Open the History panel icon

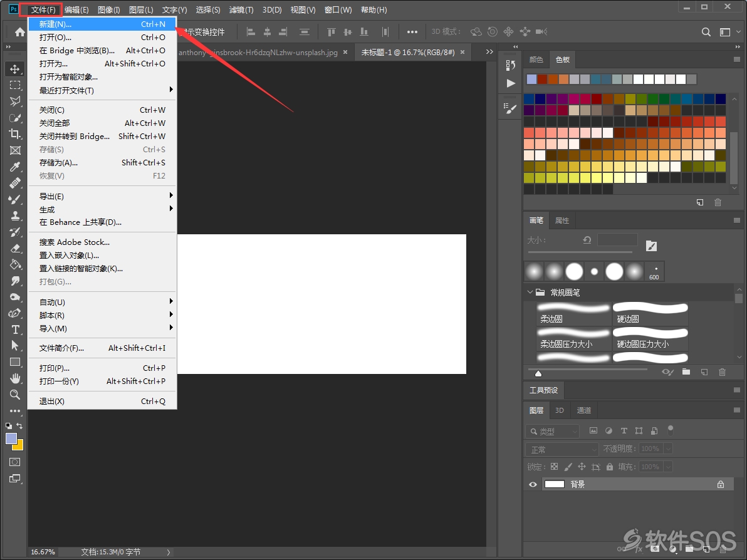click(511, 65)
